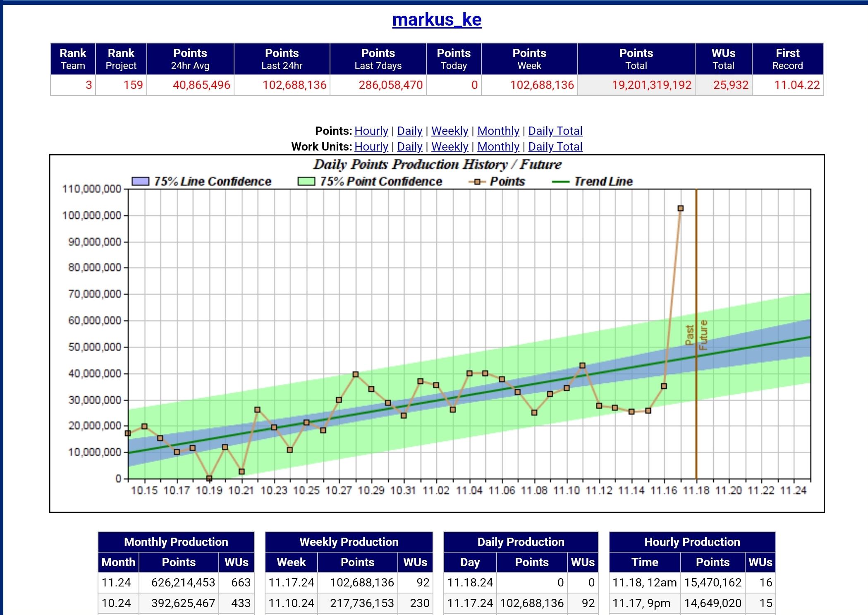Open Work Units Monthly link
The height and width of the screenshot is (615, 868).
pyautogui.click(x=498, y=146)
